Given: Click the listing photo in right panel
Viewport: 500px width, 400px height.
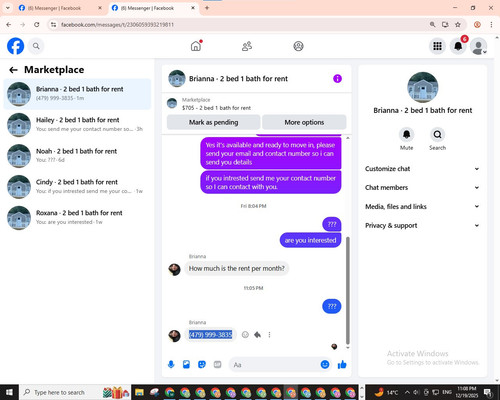Looking at the screenshot, I should [x=423, y=87].
